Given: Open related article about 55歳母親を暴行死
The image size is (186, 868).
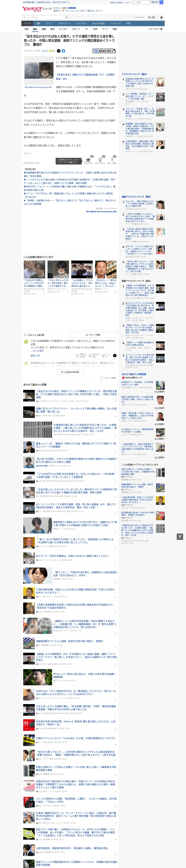Looking at the screenshot, I should point(70,174).
